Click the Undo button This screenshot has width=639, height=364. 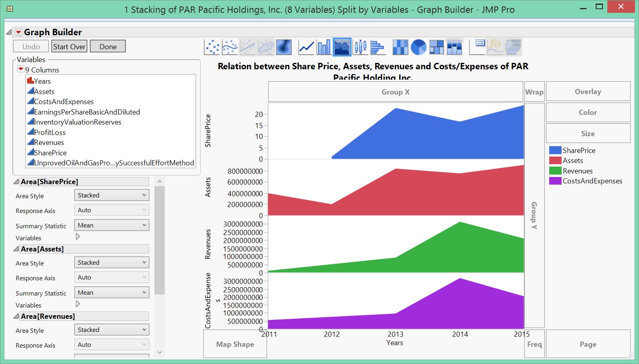point(31,46)
